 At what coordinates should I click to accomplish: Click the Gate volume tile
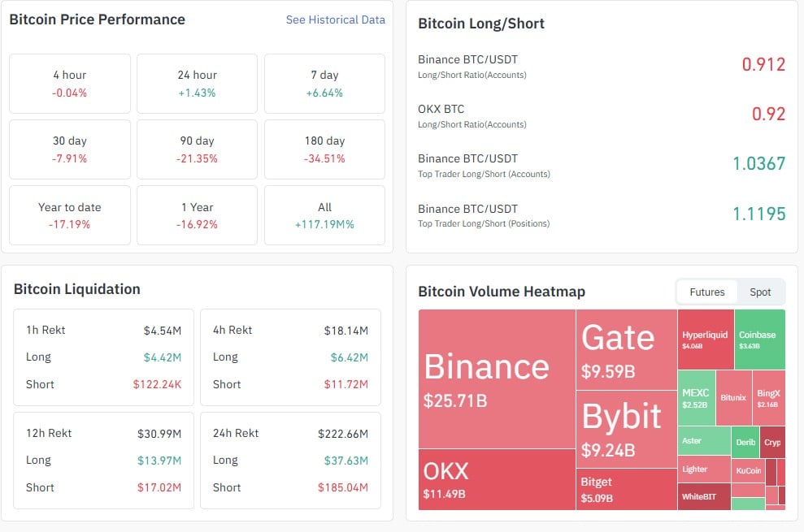pyautogui.click(x=626, y=349)
